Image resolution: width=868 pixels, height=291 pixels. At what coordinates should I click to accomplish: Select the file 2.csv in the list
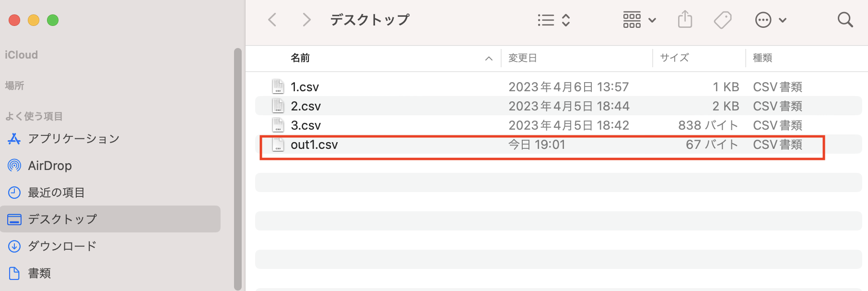pos(305,106)
